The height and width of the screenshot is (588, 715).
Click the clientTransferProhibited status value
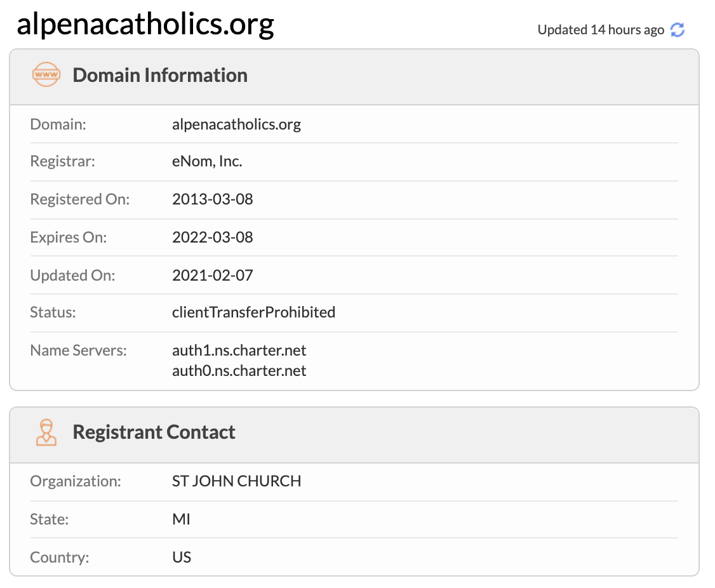click(253, 312)
